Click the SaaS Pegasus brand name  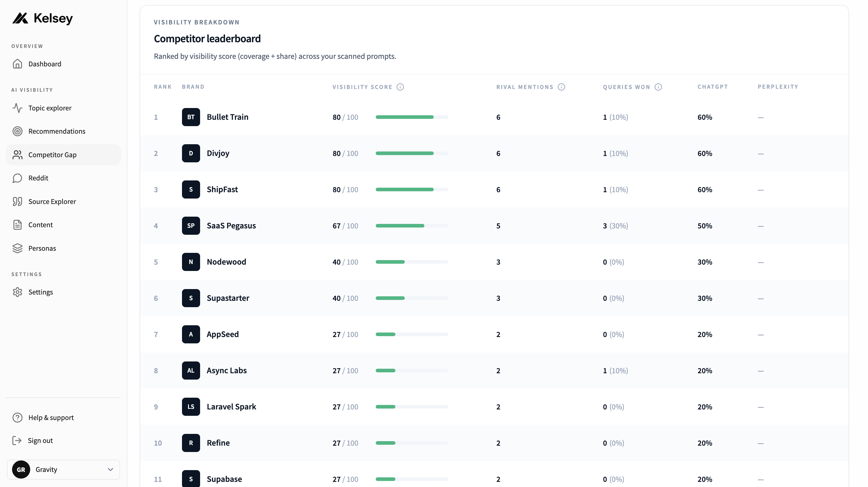pyautogui.click(x=231, y=226)
